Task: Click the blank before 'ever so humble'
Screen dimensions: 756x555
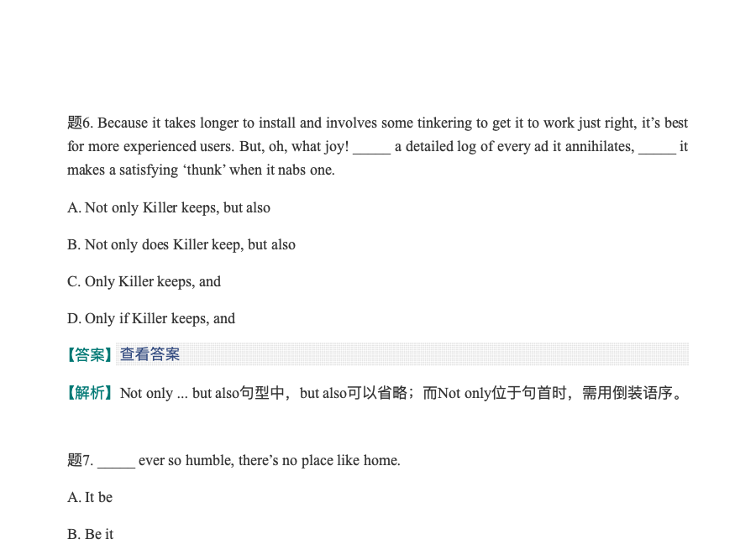Action: [116, 461]
